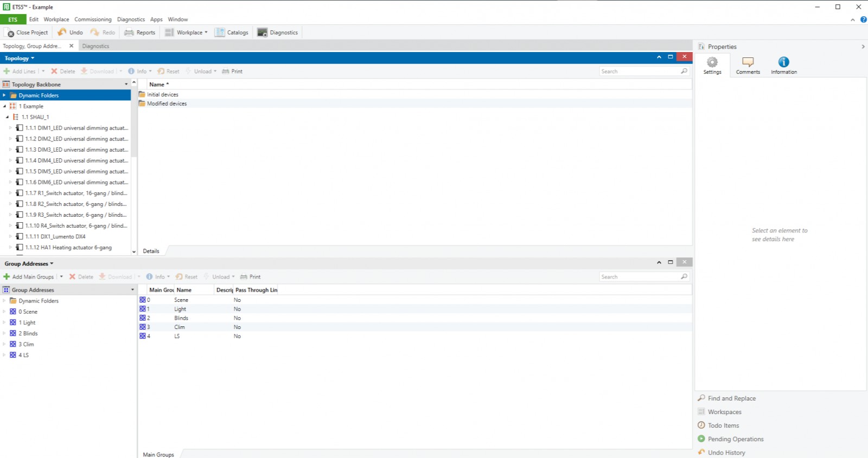Collapse the Properties side panel arrow
This screenshot has width=868, height=458.
coord(863,47)
